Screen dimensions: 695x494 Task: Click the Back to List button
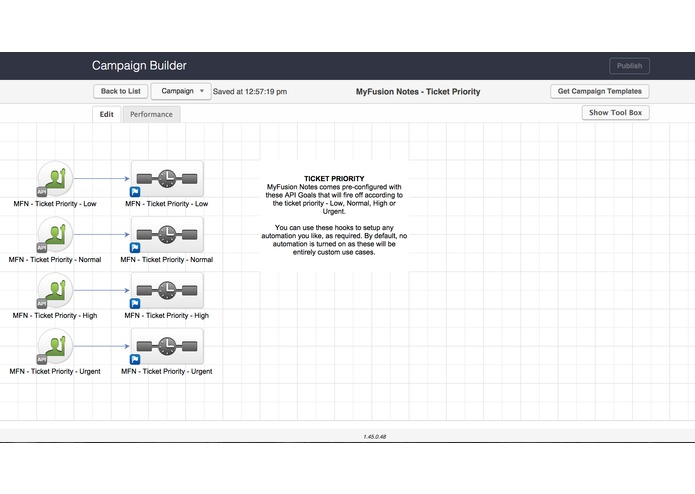coord(121,91)
